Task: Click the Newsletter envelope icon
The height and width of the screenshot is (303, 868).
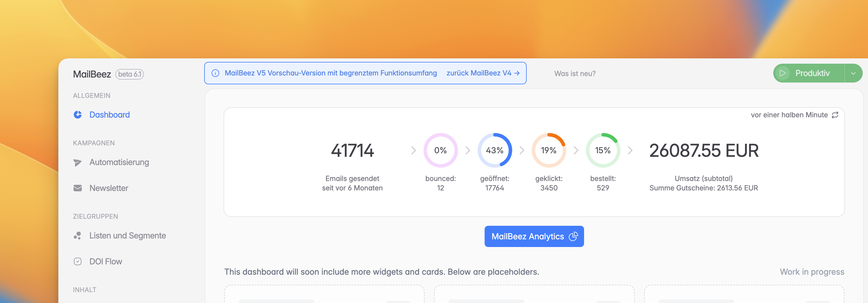Action: [x=77, y=188]
